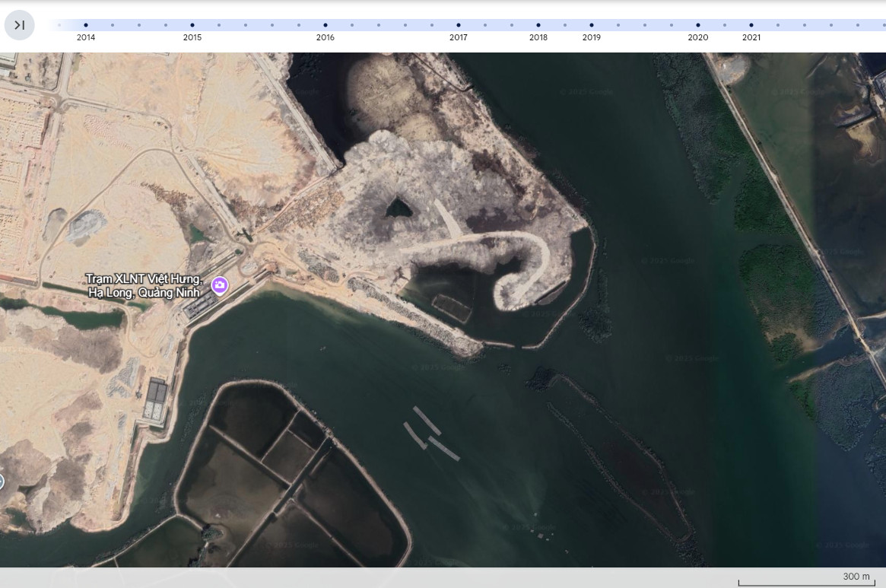Click an imagery dot between 2019 and 2020

pyautogui.click(x=644, y=24)
